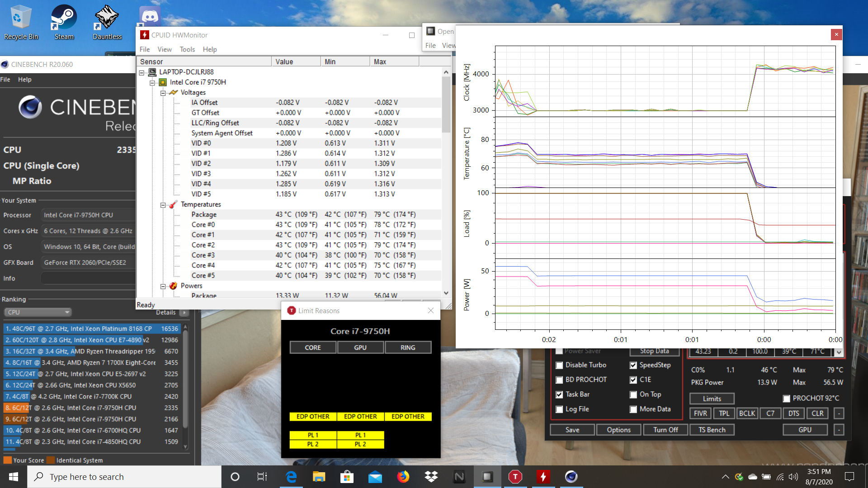Click the CORE limit indicator
This screenshot has height=488, width=868.
tap(313, 347)
